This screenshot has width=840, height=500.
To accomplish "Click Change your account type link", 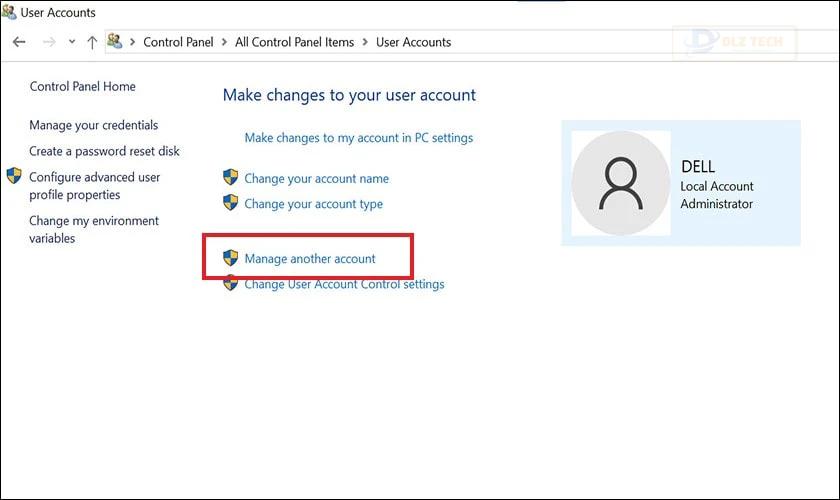I will point(314,204).
